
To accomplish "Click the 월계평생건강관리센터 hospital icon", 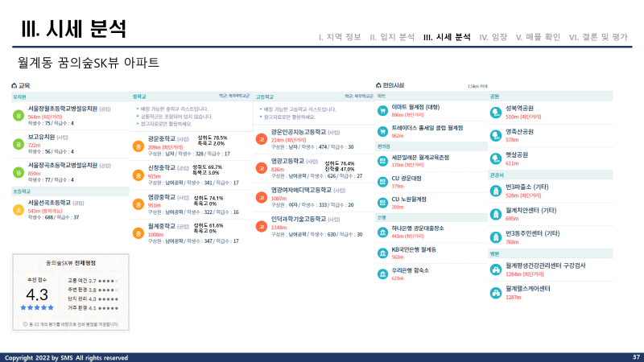I will point(496,269).
